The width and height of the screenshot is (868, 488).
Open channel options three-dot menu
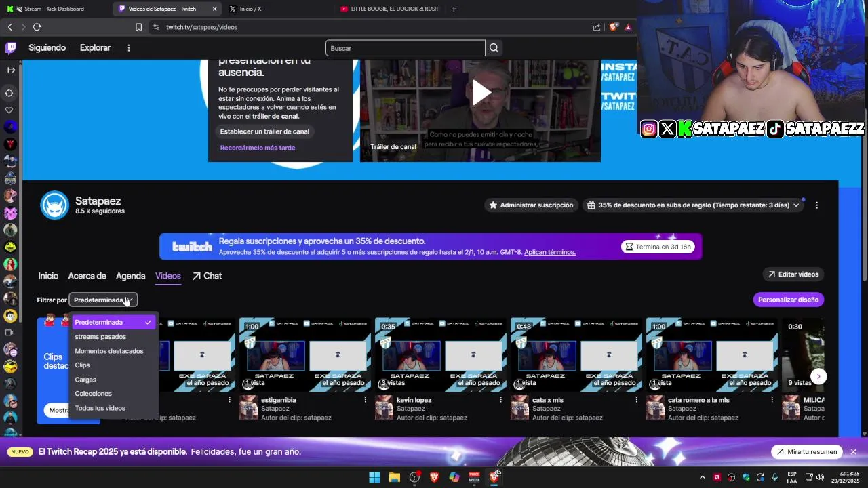click(x=816, y=205)
